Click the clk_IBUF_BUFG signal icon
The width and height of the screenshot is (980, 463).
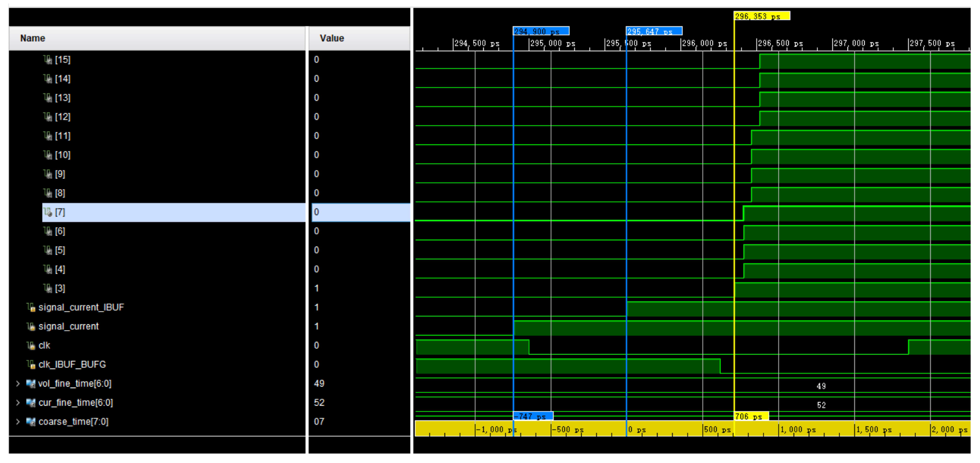[x=31, y=365]
